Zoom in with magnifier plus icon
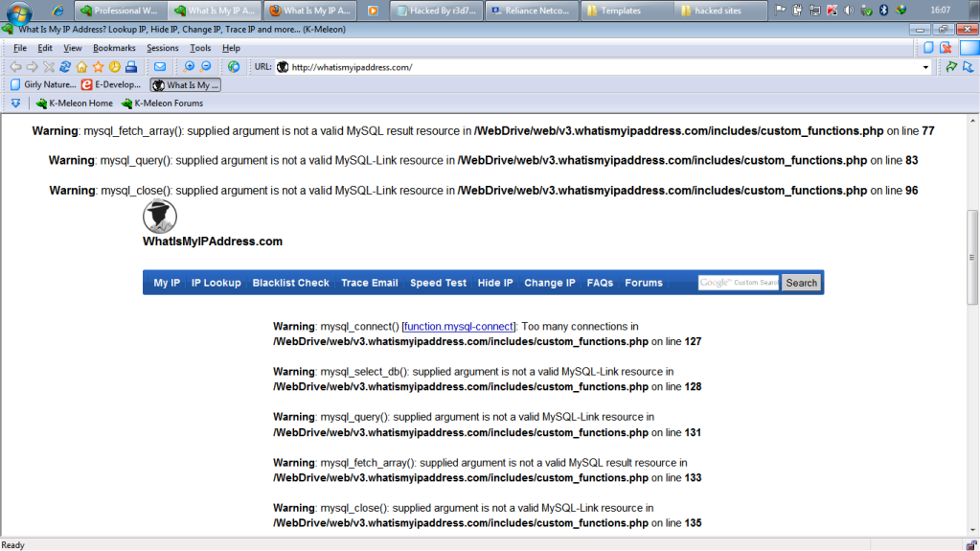980x551 pixels. tap(189, 67)
